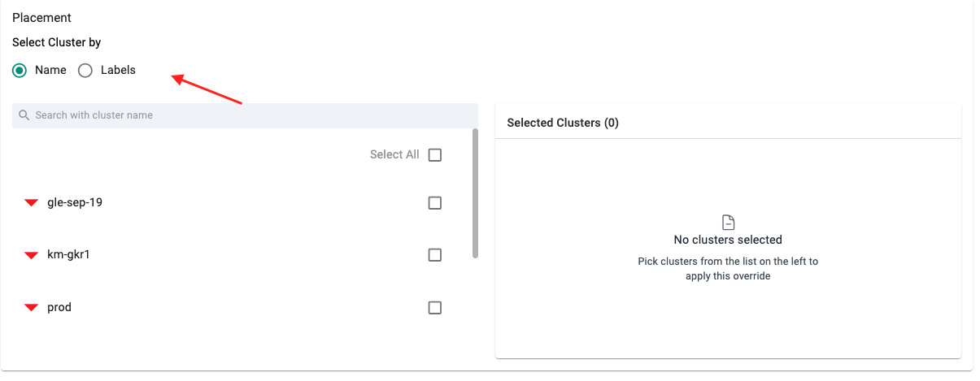Viewport: 980px width, 381px height.
Task: Click the Placement section heading
Action: pyautogui.click(x=42, y=18)
